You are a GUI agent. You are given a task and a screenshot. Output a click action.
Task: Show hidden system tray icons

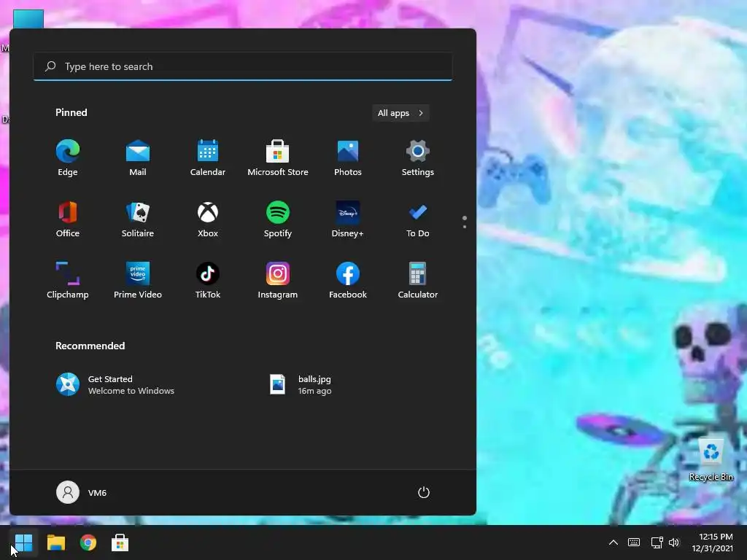tap(614, 542)
